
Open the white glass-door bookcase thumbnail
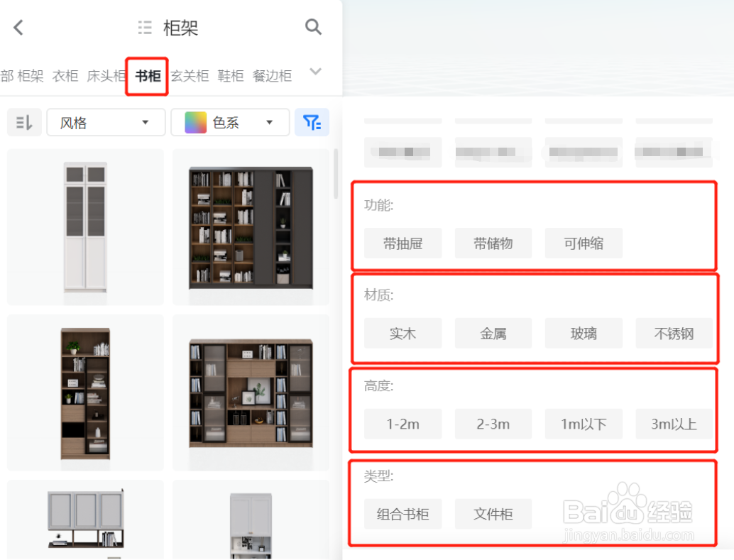(84, 226)
